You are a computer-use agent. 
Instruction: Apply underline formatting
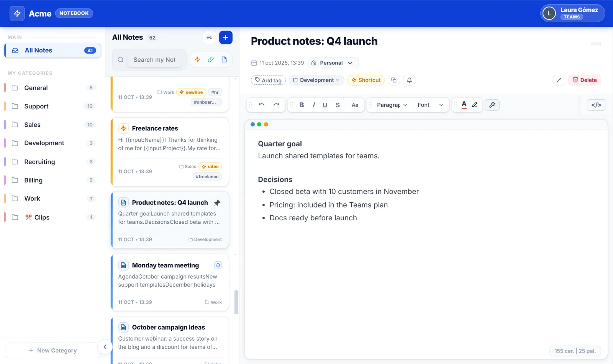[x=325, y=105]
